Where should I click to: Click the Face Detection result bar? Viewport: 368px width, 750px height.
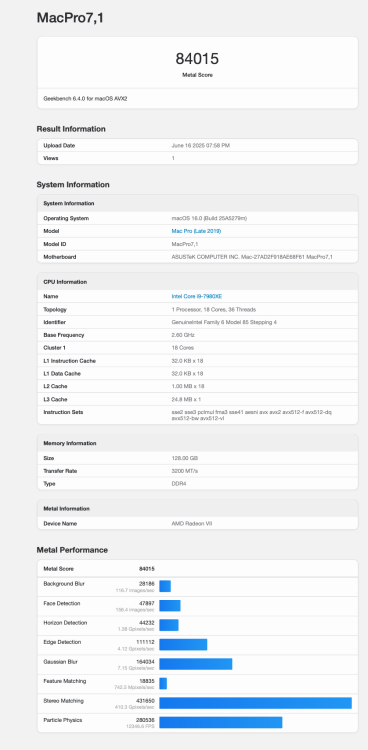170,606
